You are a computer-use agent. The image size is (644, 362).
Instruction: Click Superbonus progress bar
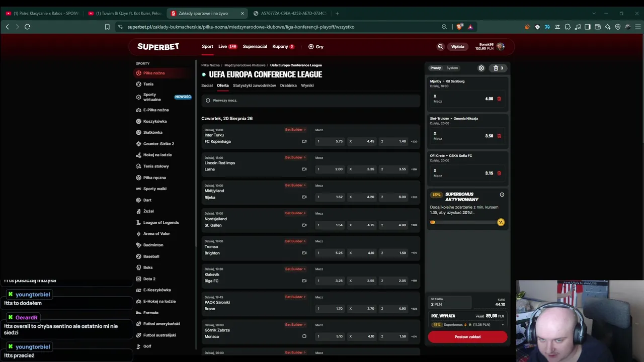(x=467, y=222)
